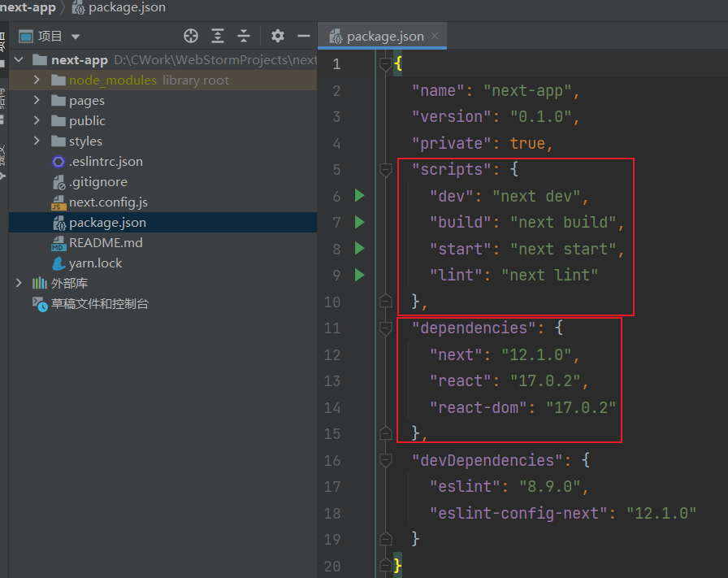Select the styles folder label
The width and height of the screenshot is (728, 578).
[x=85, y=141]
